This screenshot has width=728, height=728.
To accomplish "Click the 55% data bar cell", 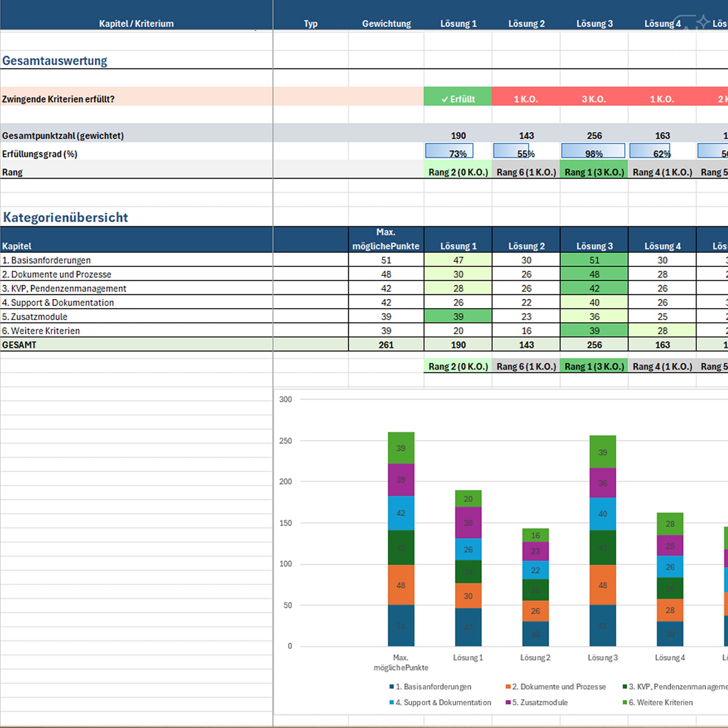I will (526, 151).
